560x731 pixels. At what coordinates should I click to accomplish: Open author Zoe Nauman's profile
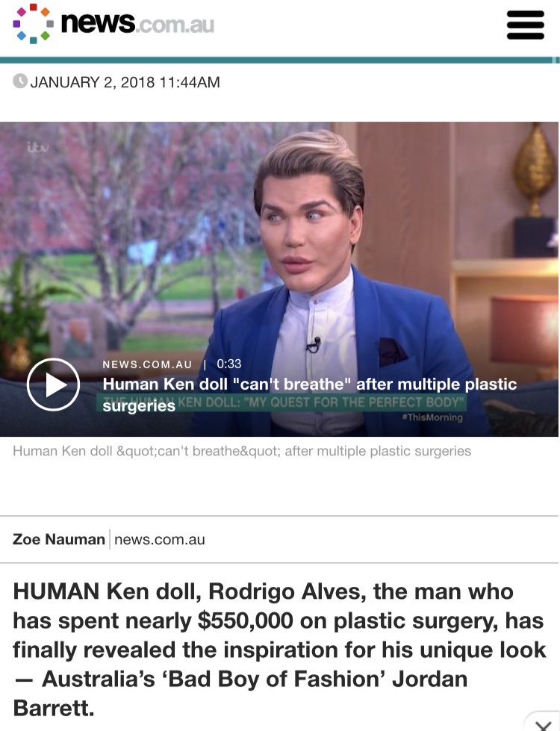click(59, 539)
